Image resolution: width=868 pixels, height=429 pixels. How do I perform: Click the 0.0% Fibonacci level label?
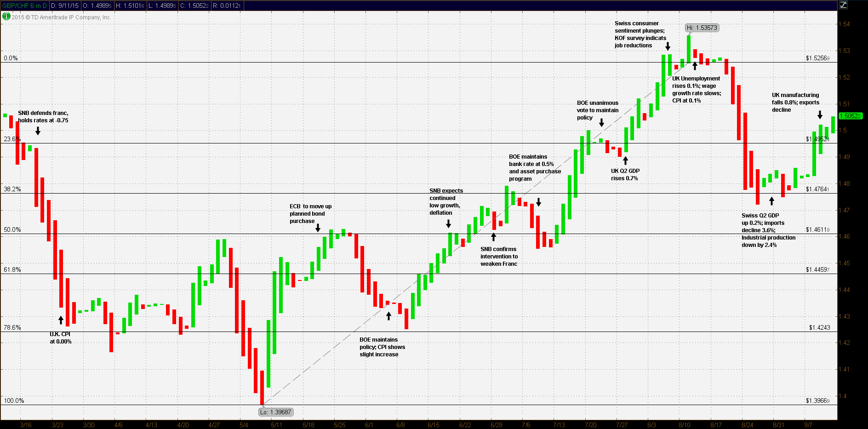tap(11, 58)
